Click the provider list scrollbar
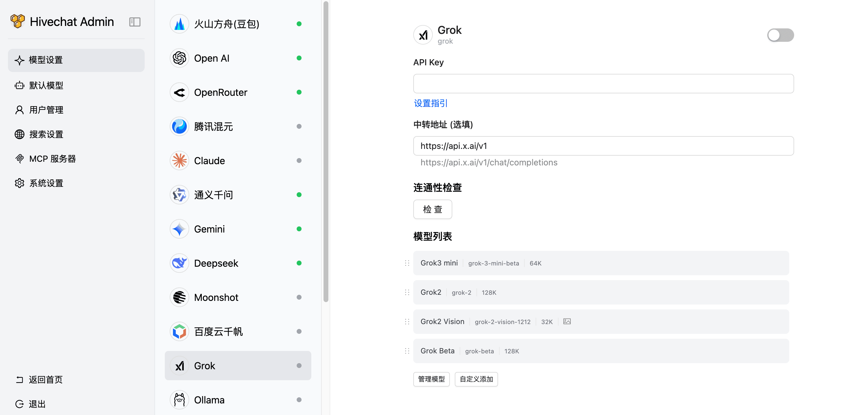Image resolution: width=868 pixels, height=415 pixels. click(x=325, y=152)
